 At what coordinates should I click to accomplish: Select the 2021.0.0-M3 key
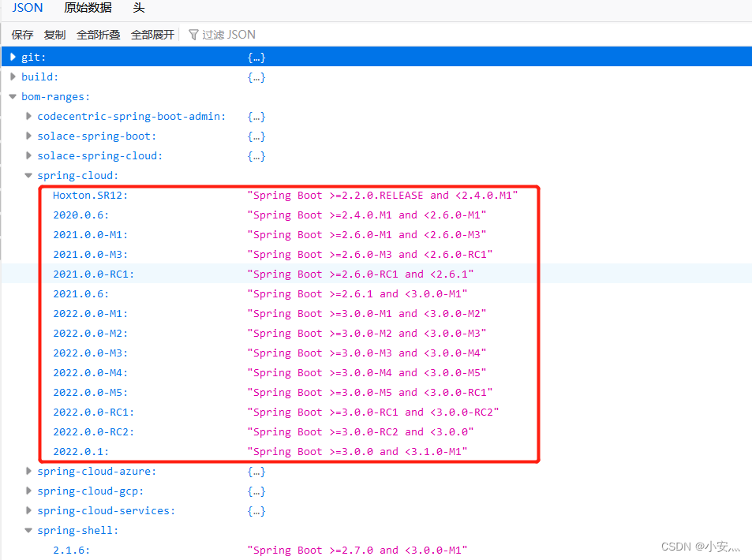pos(90,255)
